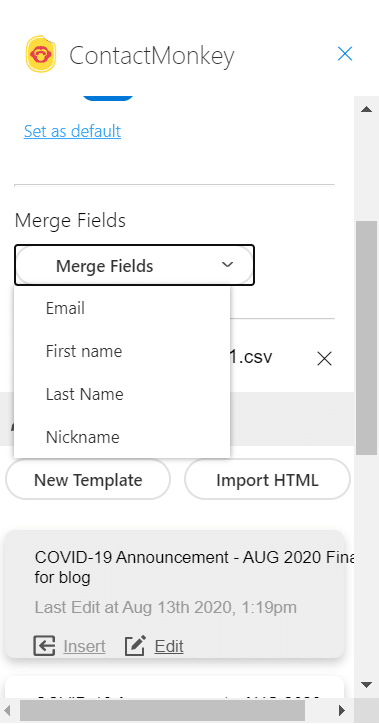Choose First name merge field
This screenshot has width=379, height=724.
click(122, 351)
